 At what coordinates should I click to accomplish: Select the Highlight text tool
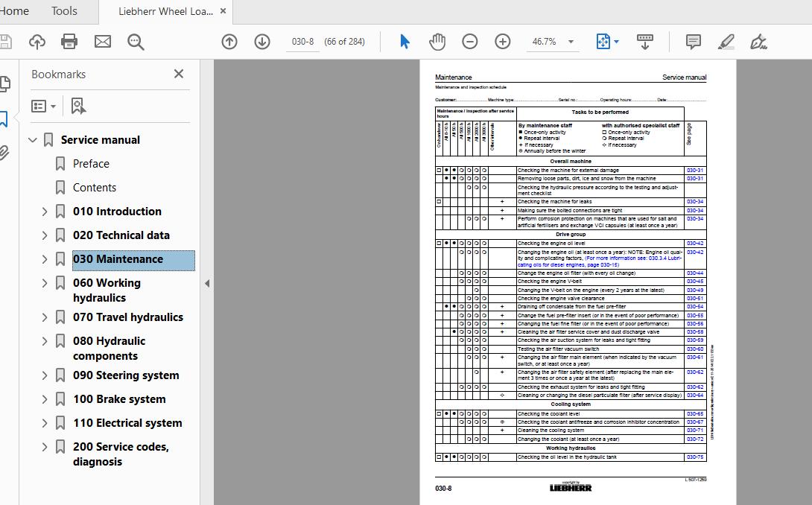[x=727, y=42]
